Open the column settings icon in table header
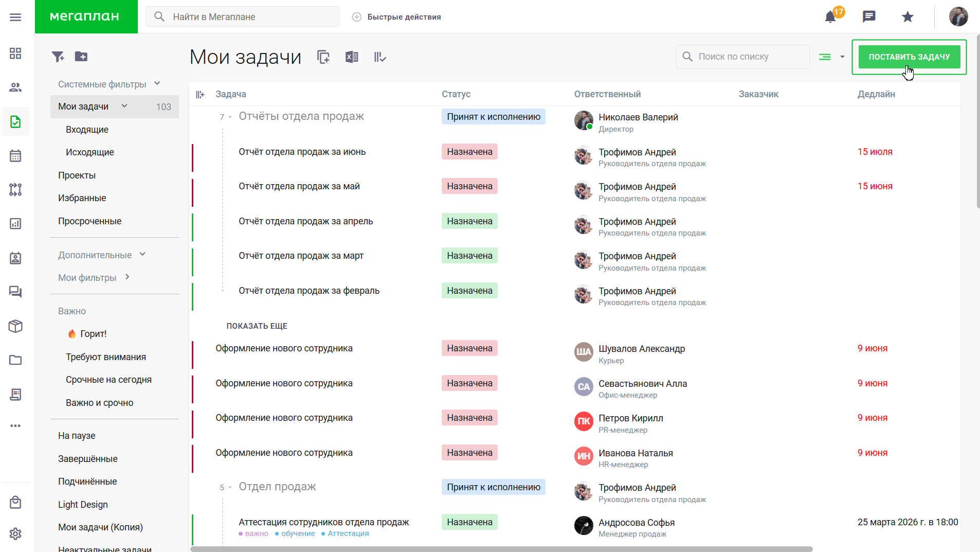Viewport: 980px width, 552px height. pyautogui.click(x=200, y=95)
